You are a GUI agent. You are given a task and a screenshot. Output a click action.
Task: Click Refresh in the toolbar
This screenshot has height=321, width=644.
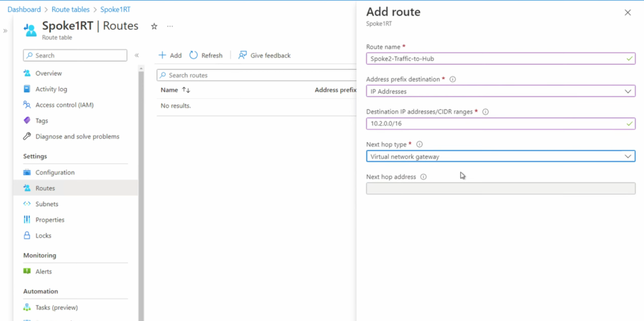tap(206, 55)
